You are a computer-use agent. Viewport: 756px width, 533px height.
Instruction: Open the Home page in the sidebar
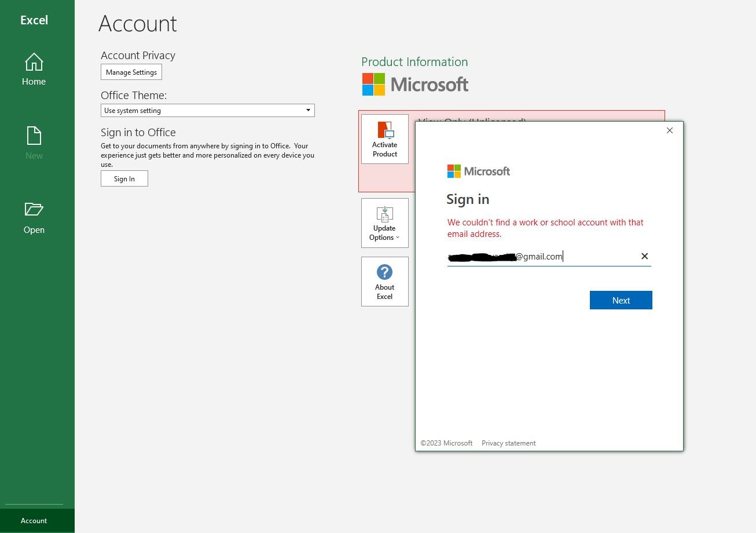34,70
